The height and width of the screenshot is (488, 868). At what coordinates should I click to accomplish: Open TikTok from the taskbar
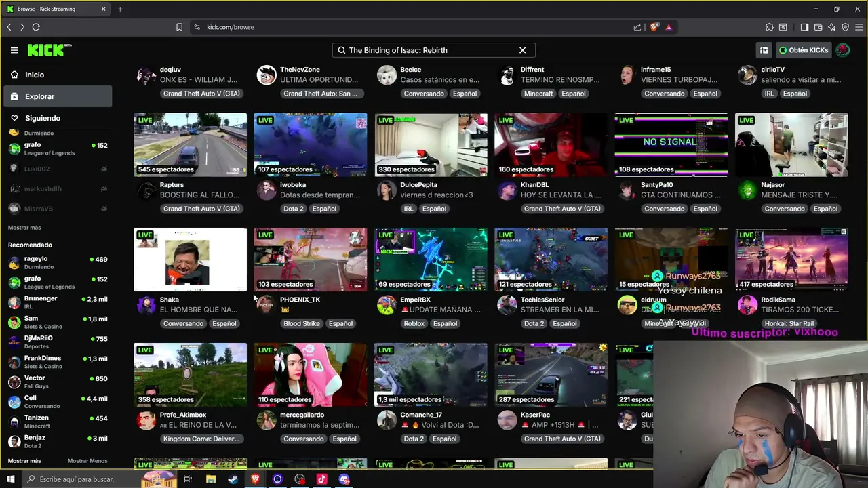[321, 479]
